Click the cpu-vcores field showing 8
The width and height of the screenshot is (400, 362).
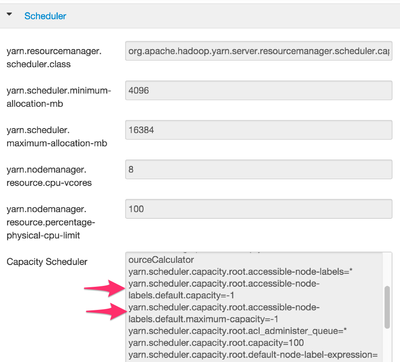[x=259, y=169]
